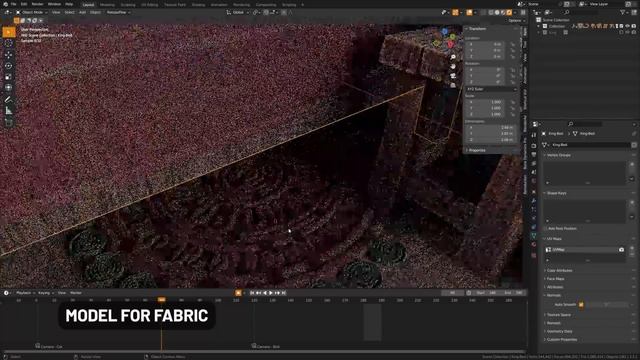Expand the Geometry Data panel
The width and height of the screenshot is (640, 360).
[558, 331]
